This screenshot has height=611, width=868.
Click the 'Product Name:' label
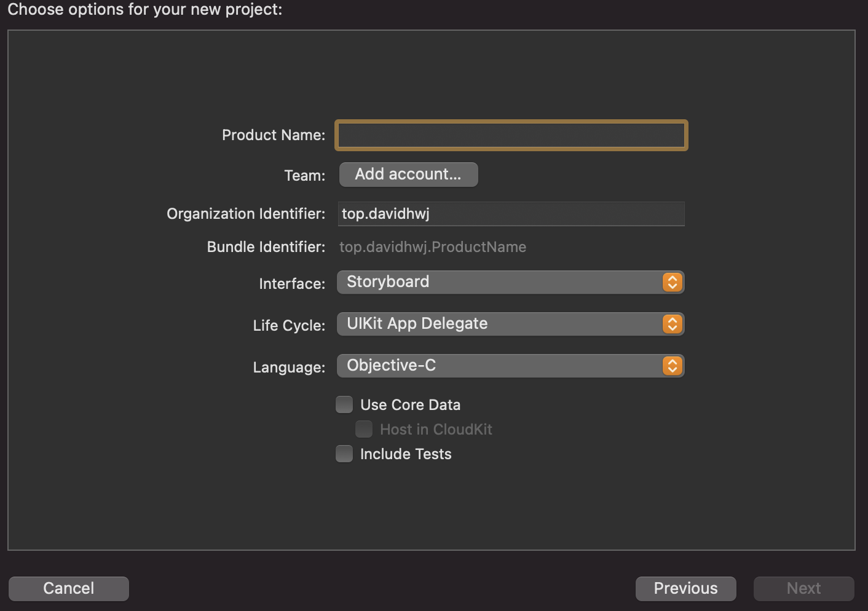(x=274, y=135)
